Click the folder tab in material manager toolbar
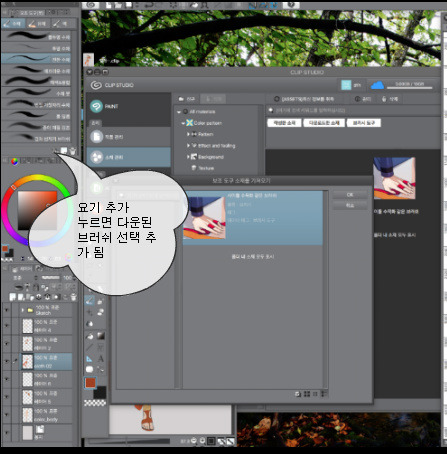 click(187, 99)
